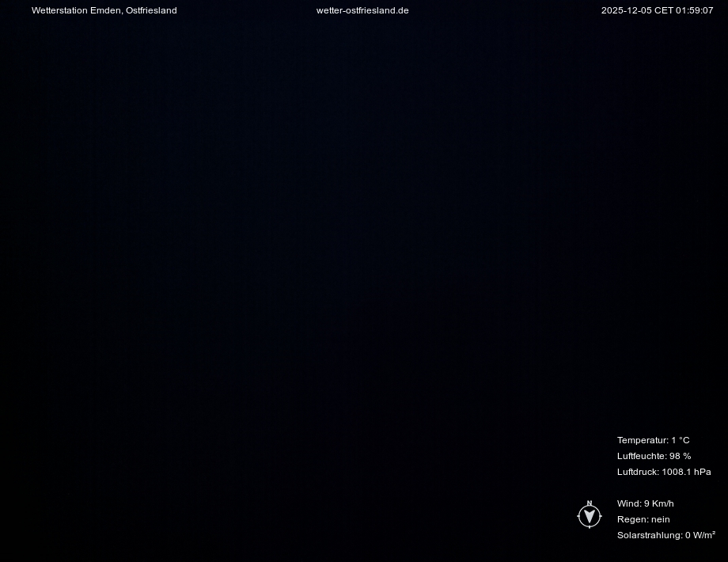Select the 0 W/m² solar radiation value
This screenshot has width=728, height=562.
click(700, 535)
